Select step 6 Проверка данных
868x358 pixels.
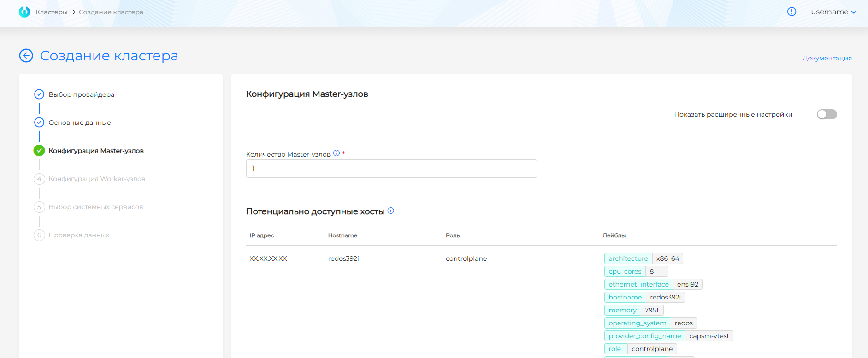pos(79,235)
